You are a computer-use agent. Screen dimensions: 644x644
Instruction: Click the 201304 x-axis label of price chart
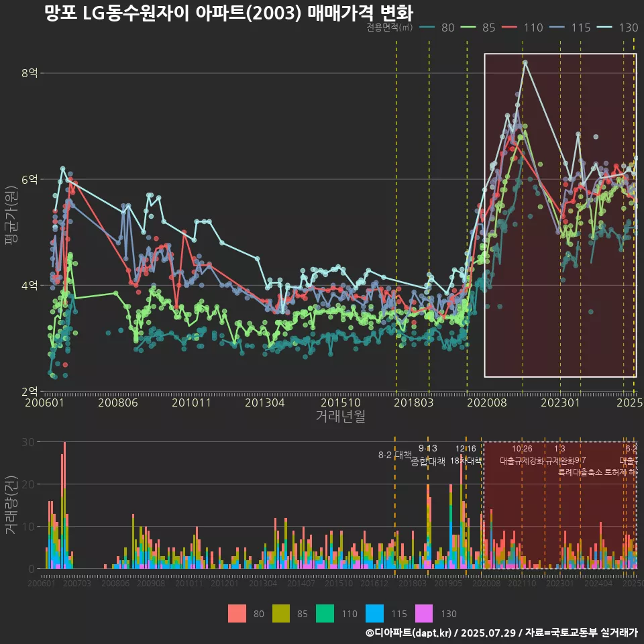265,402
